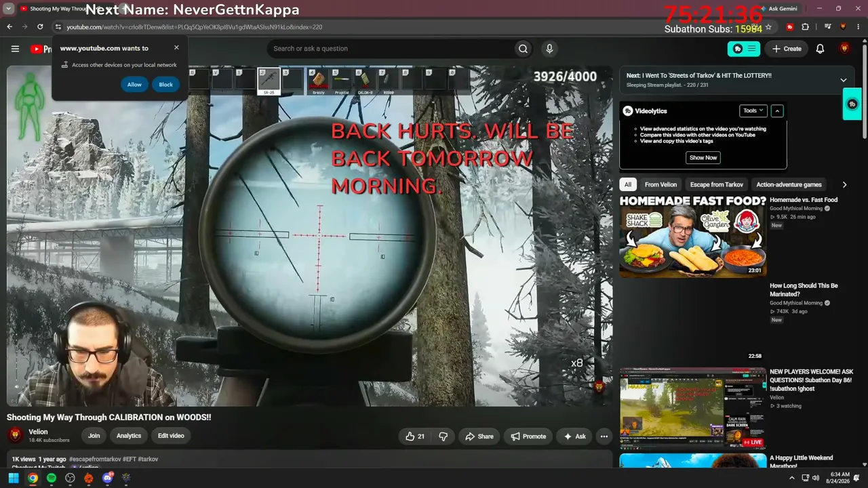Viewport: 868px width, 488px height.
Task: Click the network icon in system tray
Action: (805, 479)
